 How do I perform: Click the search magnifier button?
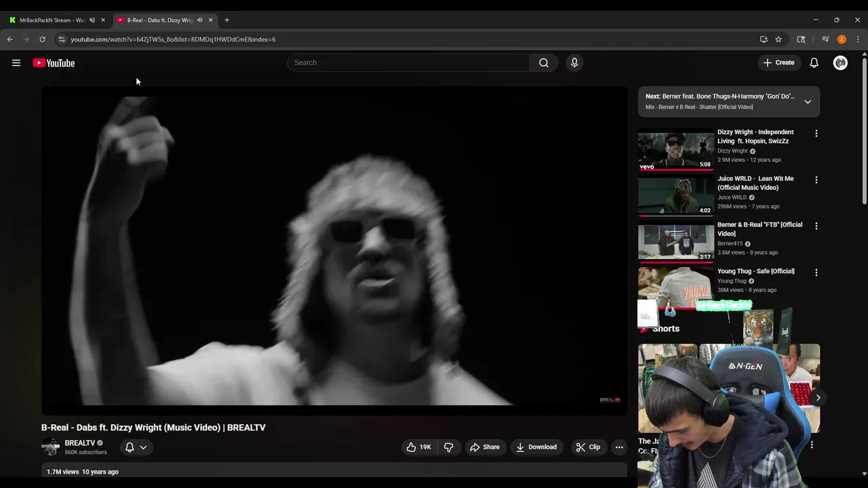544,63
